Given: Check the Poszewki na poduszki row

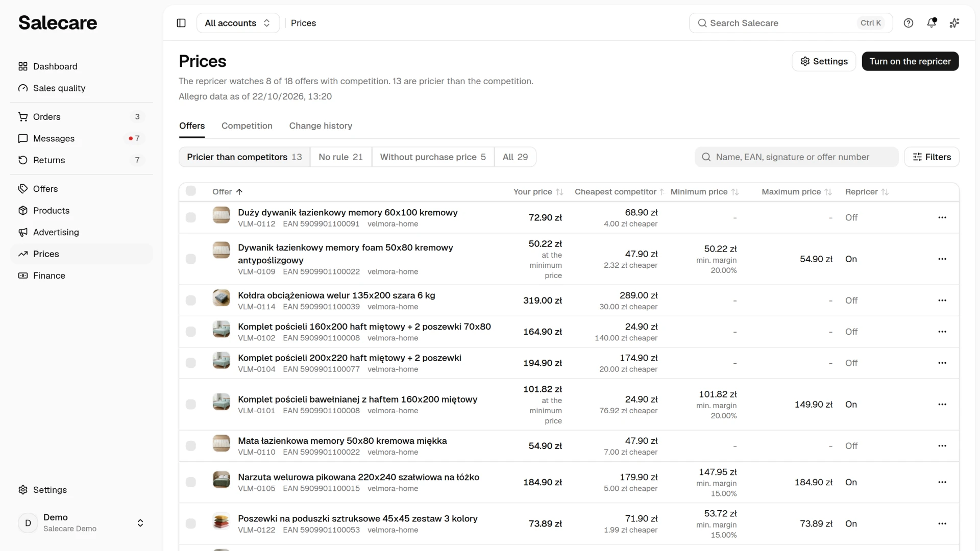Looking at the screenshot, I should tap(191, 523).
